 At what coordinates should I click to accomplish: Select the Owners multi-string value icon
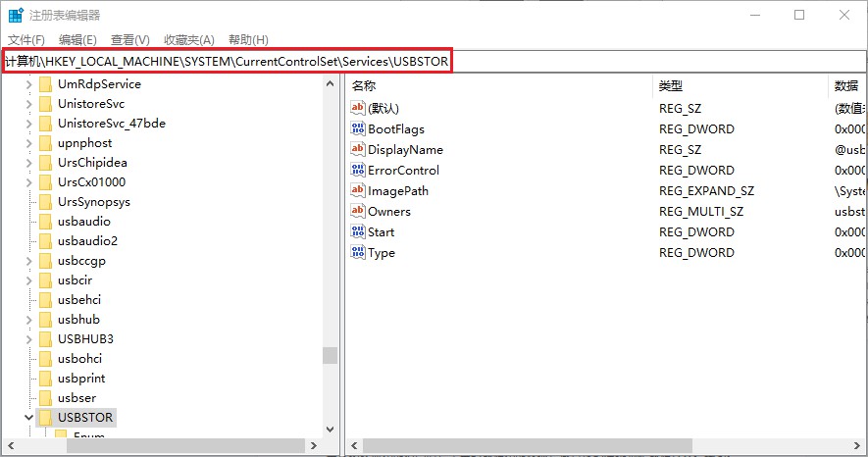tap(358, 212)
